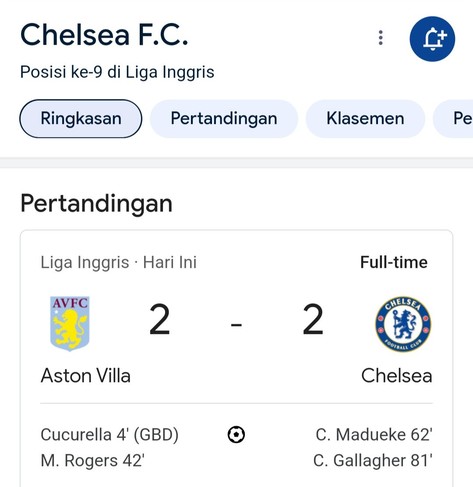
Task: Click the C. Gallagher 81' scorer entry
Action: (x=373, y=461)
